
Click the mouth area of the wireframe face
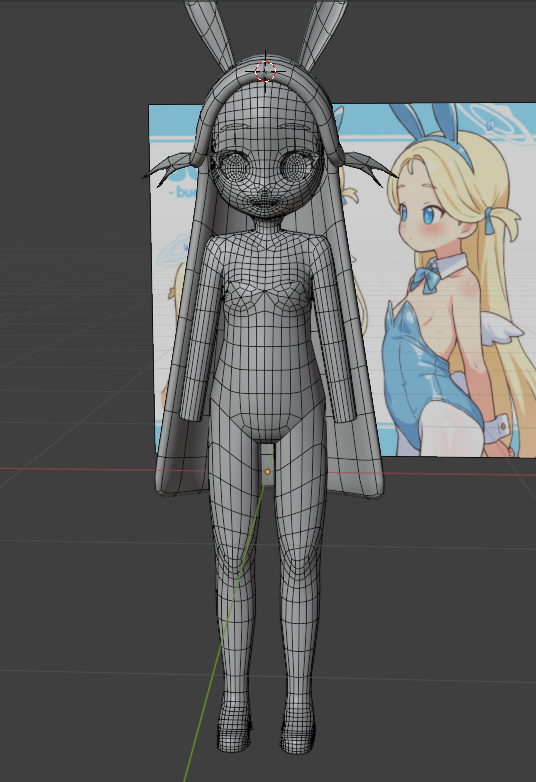pos(264,202)
